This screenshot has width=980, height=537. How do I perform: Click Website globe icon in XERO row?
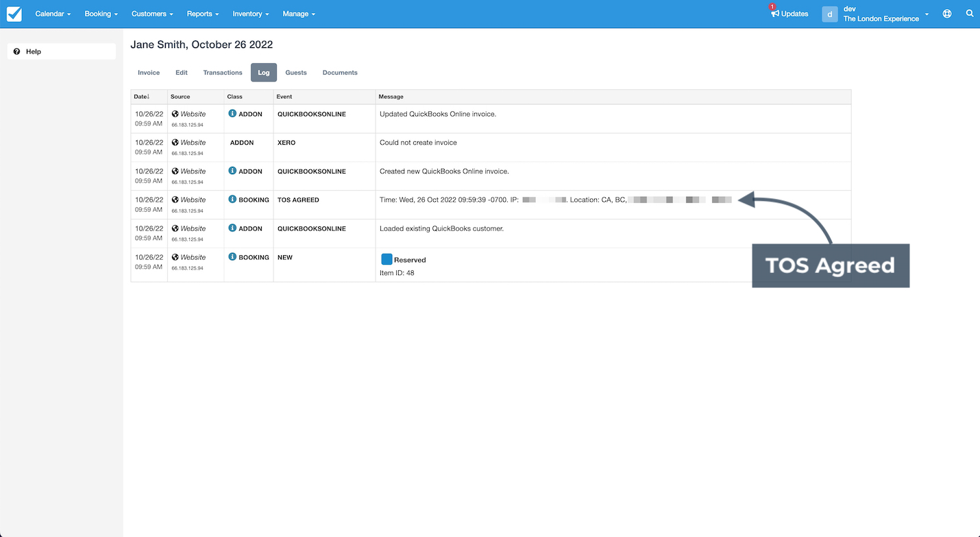tap(175, 143)
